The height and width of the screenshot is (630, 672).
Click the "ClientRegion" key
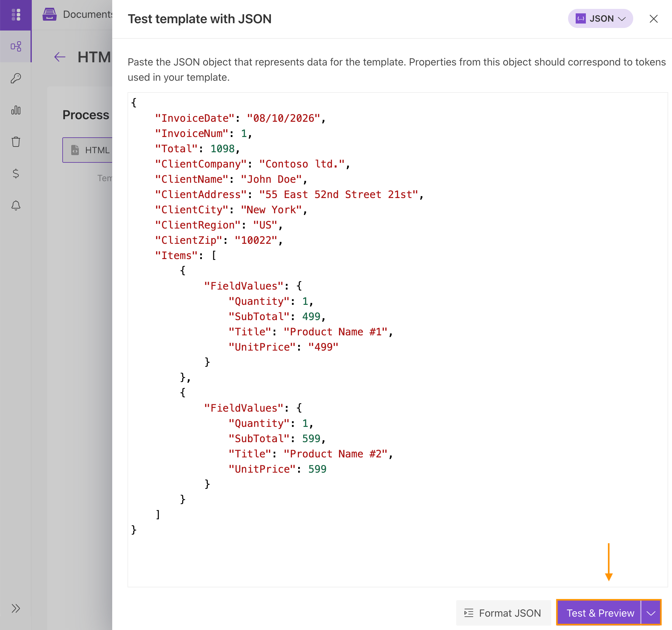pos(198,225)
